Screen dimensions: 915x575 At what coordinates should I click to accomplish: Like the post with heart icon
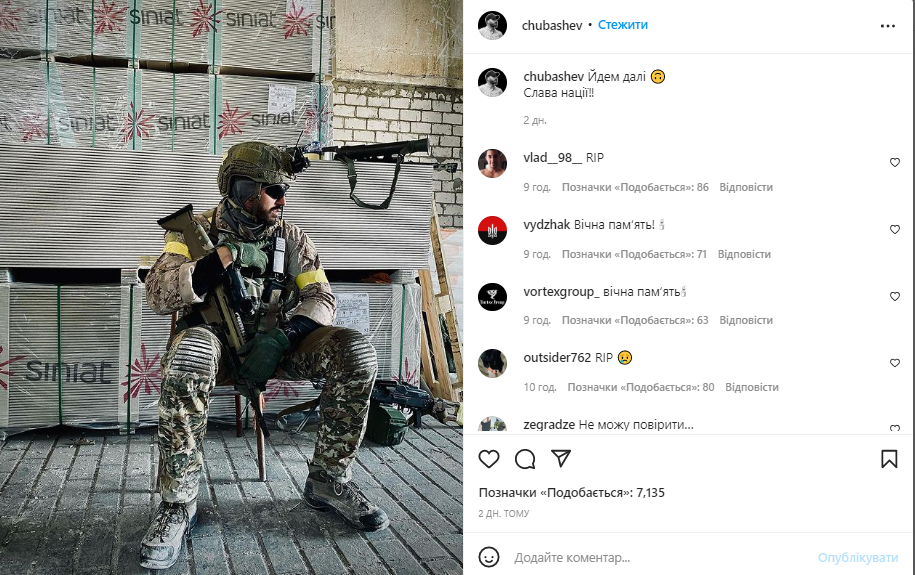489,459
